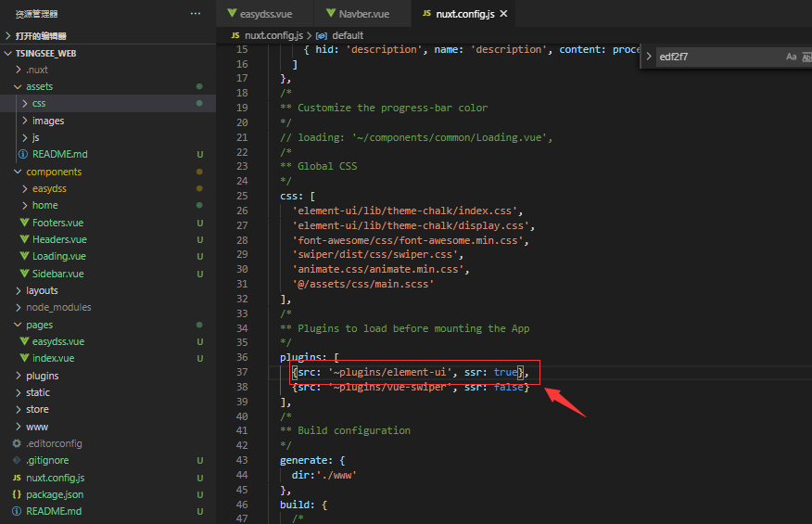Click the JS icon beside nuxt.config.js in explorer
The height and width of the screenshot is (524, 812).
click(17, 478)
